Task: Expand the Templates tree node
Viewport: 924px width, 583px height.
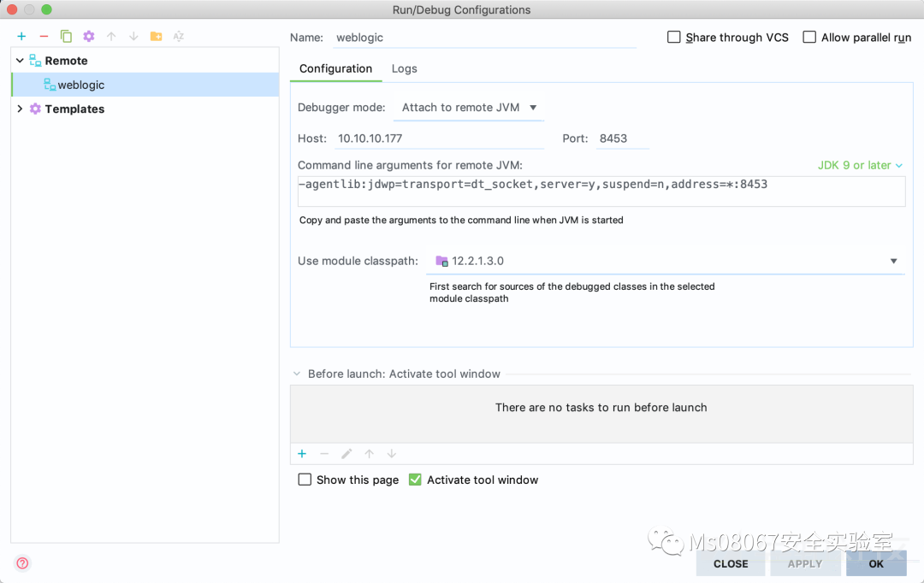Action: (20, 109)
